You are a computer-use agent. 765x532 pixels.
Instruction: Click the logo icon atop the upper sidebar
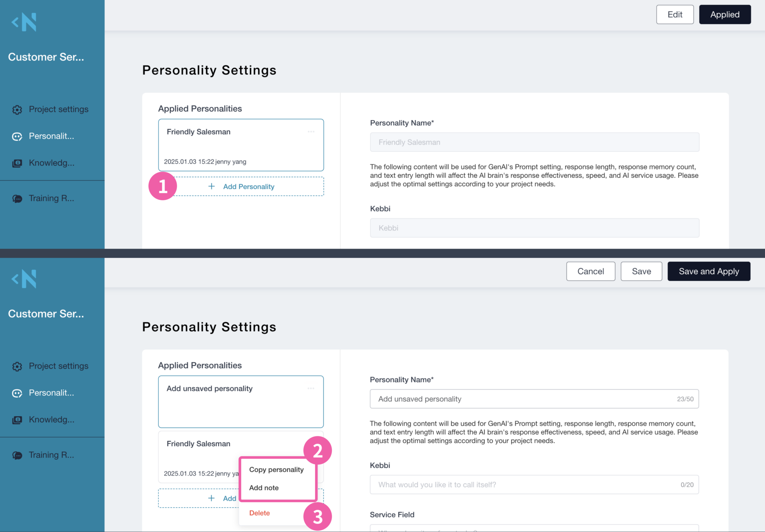click(x=24, y=22)
